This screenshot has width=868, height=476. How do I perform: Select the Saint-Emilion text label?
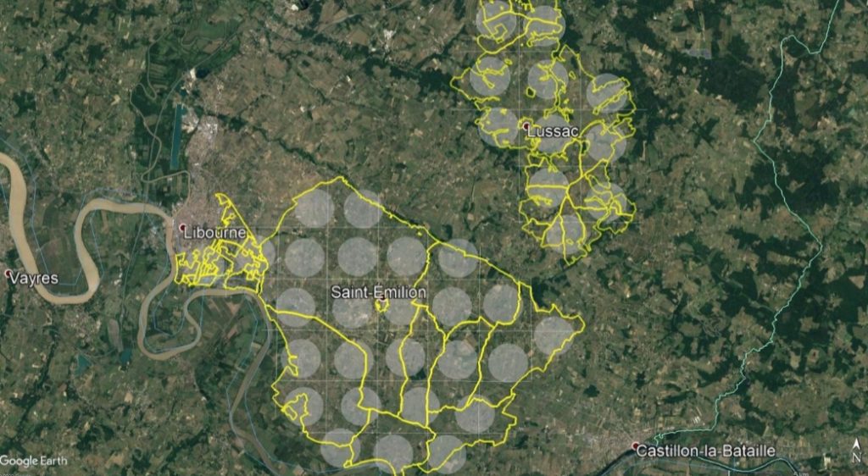[x=379, y=292]
